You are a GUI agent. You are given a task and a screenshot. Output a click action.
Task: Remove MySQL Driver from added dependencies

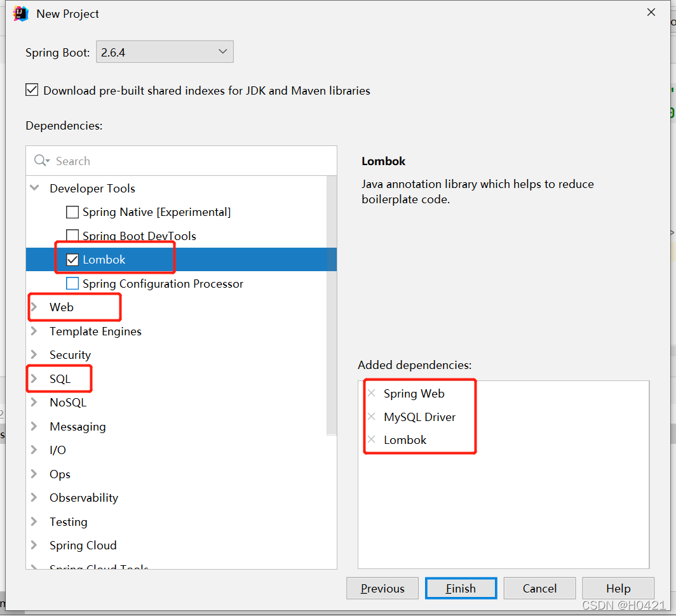coord(372,417)
